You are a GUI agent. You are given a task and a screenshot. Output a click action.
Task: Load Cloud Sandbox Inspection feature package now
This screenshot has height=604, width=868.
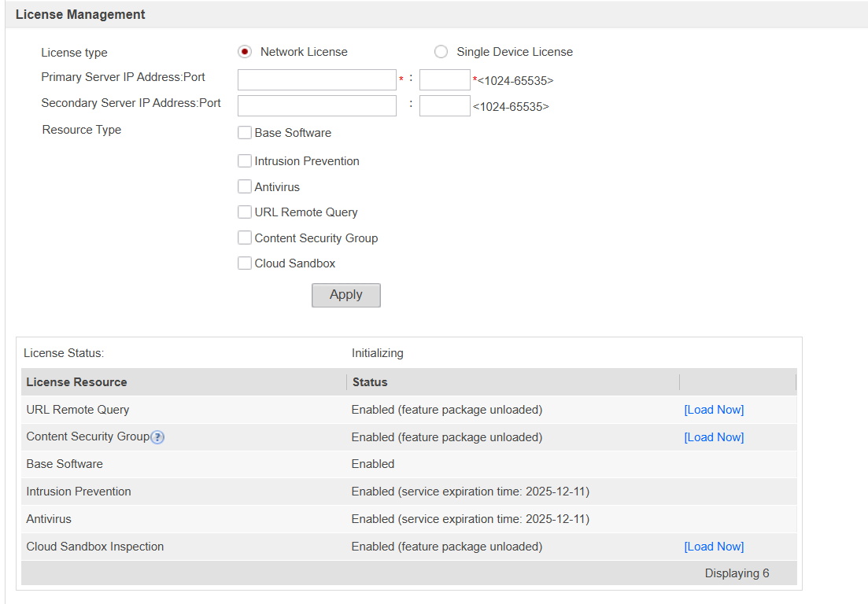[x=713, y=547]
